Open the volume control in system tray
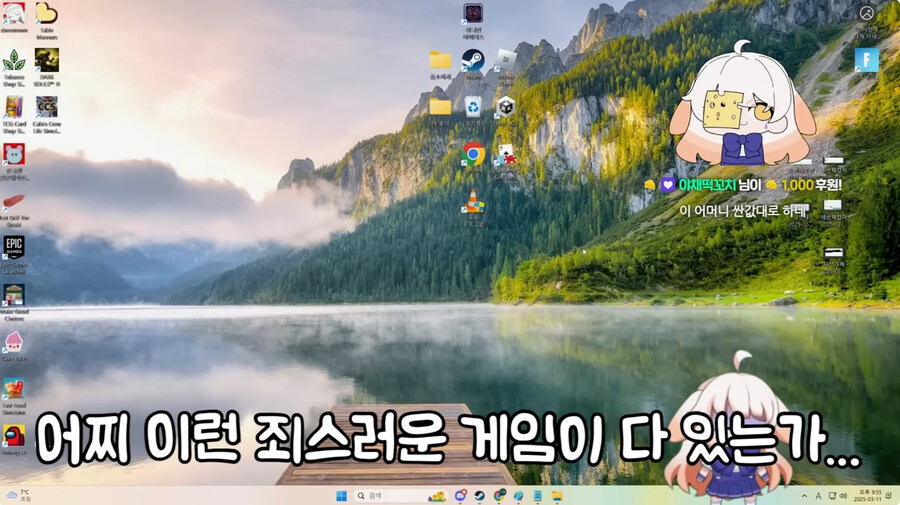 click(x=843, y=496)
